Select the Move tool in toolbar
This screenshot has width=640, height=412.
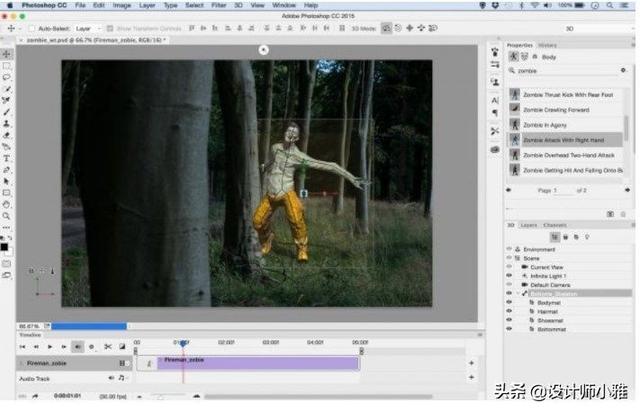7,54
